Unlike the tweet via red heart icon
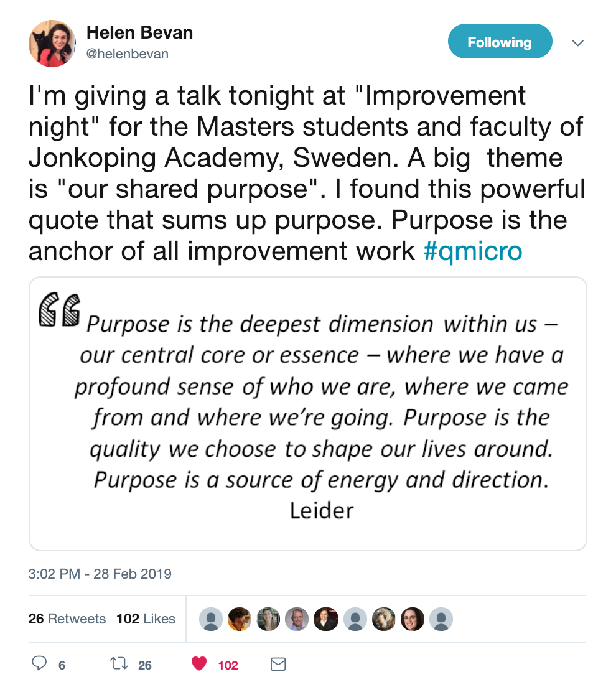This screenshot has width=616, height=677. click(199, 663)
